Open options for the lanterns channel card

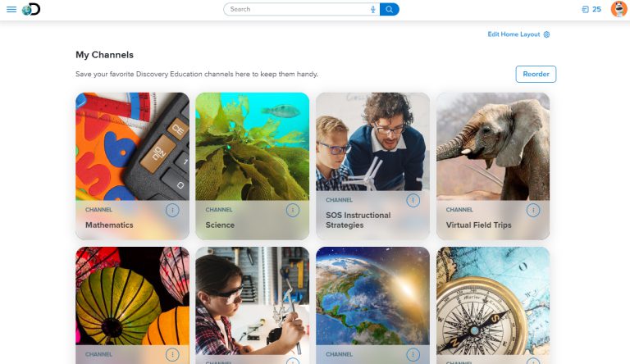click(x=172, y=354)
